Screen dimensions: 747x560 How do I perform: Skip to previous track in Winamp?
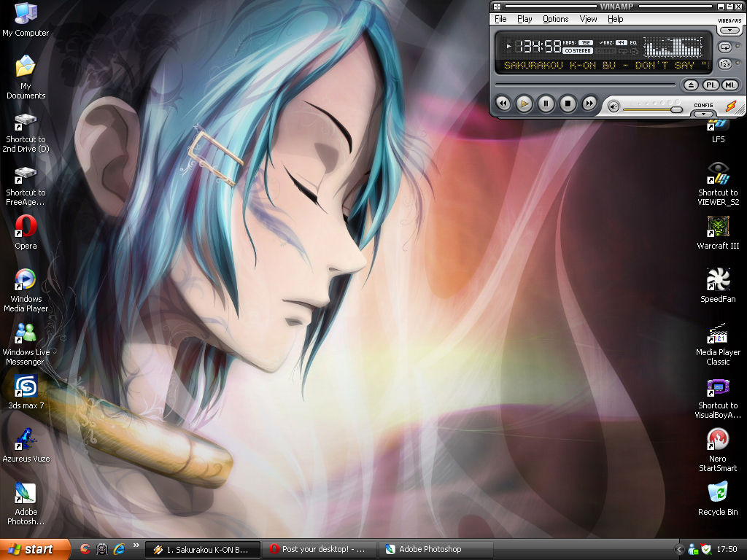pyautogui.click(x=503, y=104)
